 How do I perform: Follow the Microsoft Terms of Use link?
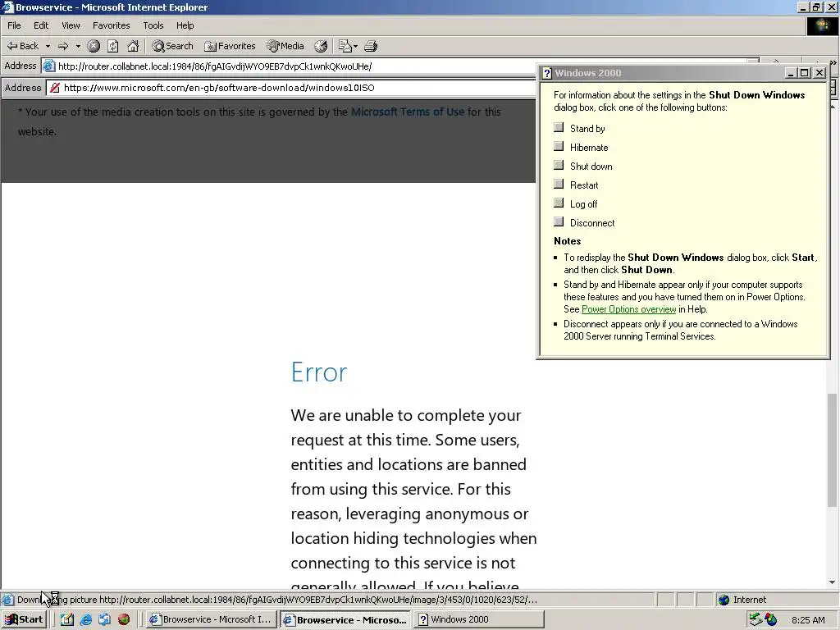click(x=407, y=112)
